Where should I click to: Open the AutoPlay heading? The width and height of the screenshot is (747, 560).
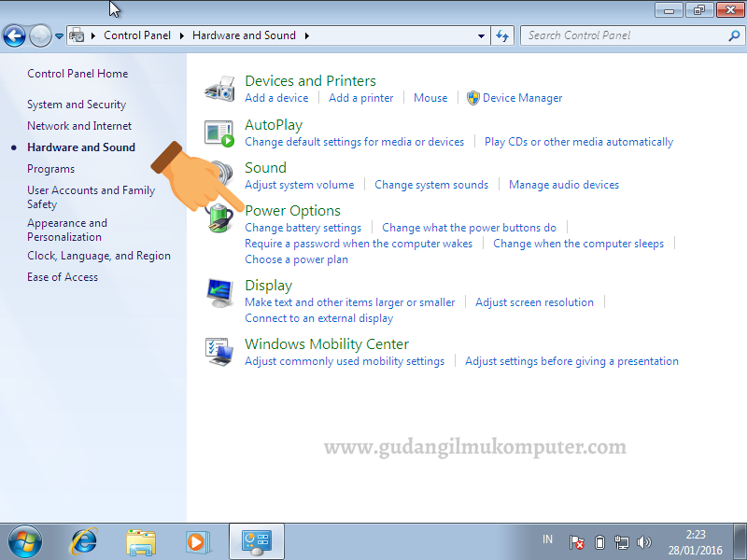(x=274, y=125)
